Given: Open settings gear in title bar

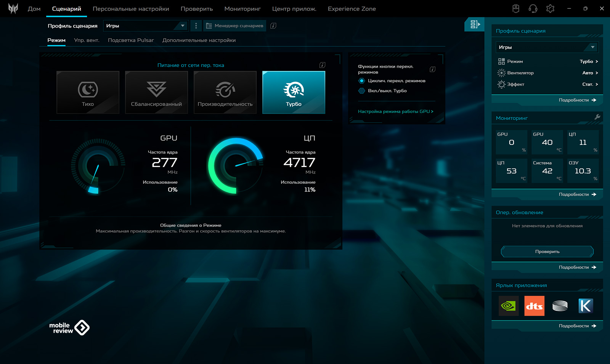Looking at the screenshot, I should point(550,8).
